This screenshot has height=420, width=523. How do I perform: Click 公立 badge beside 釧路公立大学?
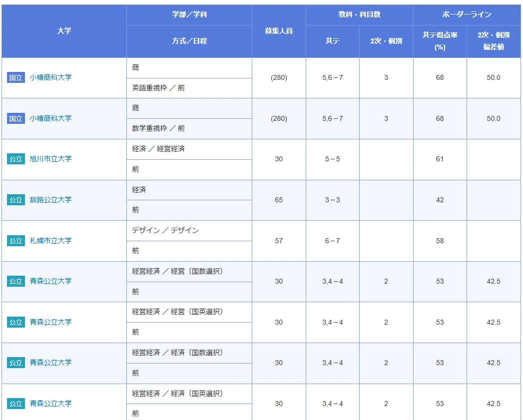15,200
